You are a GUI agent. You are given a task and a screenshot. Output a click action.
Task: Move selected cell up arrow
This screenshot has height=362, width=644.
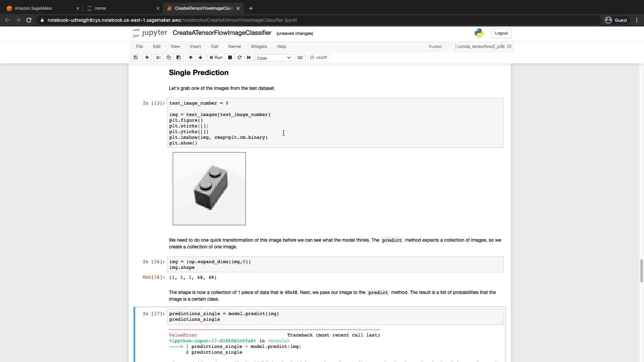point(191,58)
